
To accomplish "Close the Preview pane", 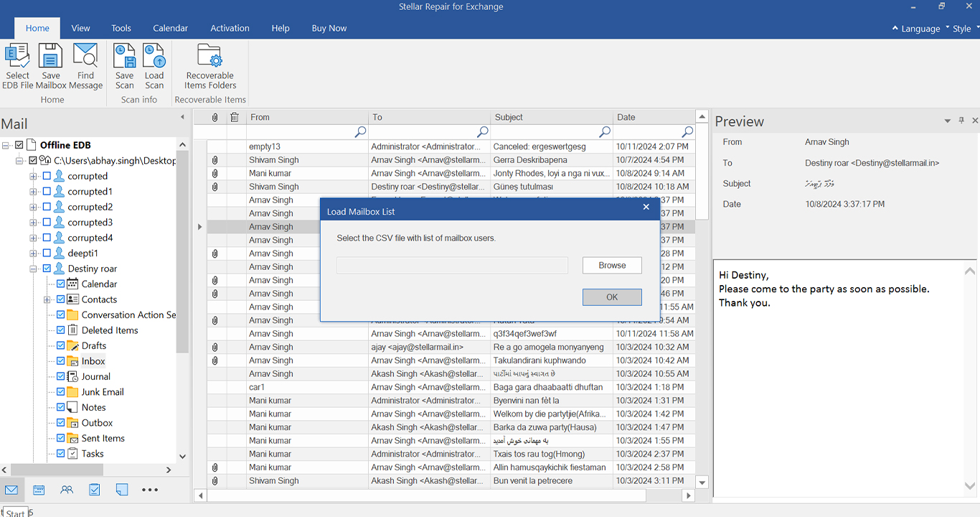I will coord(974,121).
